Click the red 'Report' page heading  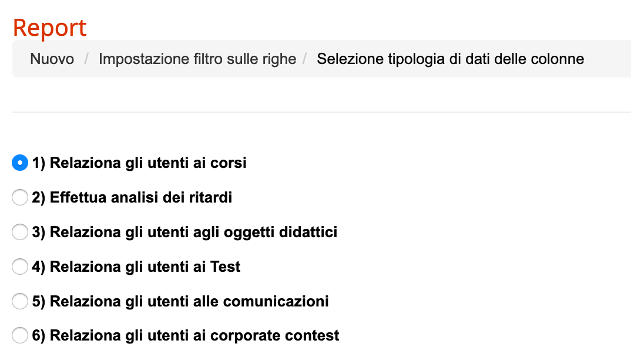pos(49,28)
